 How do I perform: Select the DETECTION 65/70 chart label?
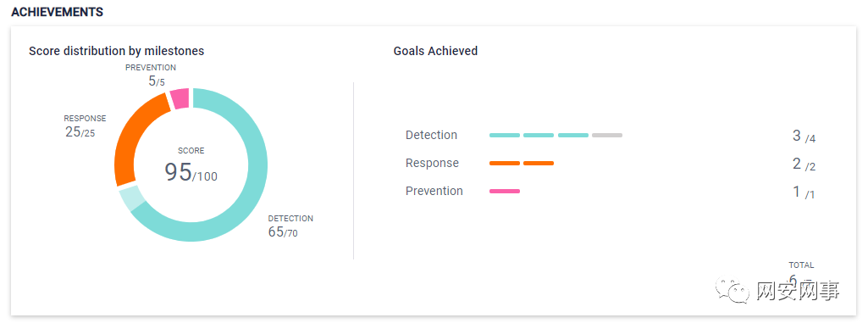tap(290, 226)
